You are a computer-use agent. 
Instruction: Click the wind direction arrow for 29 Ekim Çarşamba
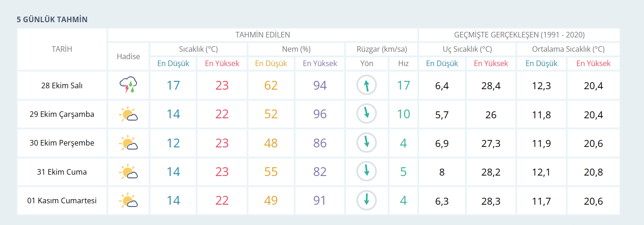[366, 114]
